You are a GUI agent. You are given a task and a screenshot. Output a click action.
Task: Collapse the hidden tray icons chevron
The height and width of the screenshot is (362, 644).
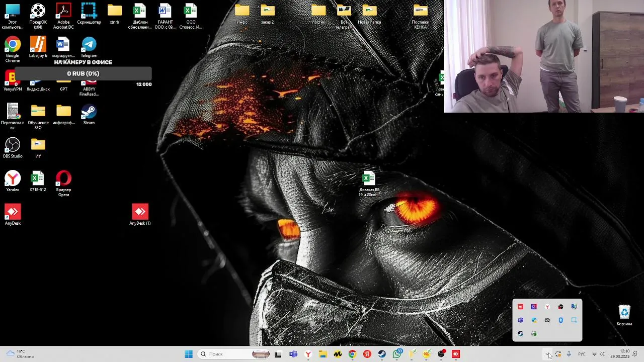[547, 354]
